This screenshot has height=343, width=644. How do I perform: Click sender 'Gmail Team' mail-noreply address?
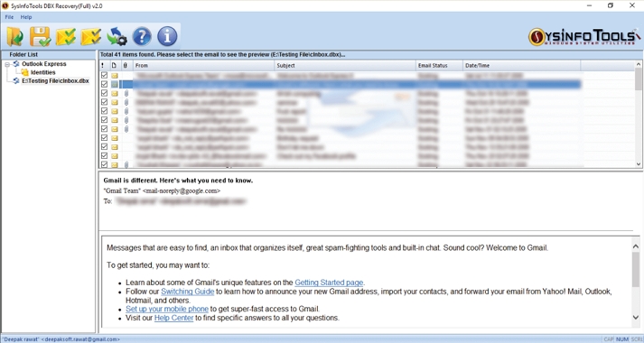(162, 190)
